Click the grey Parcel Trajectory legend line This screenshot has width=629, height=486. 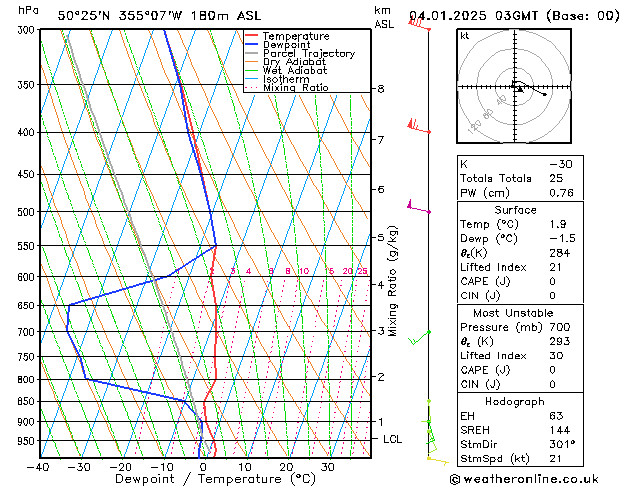[x=251, y=53]
